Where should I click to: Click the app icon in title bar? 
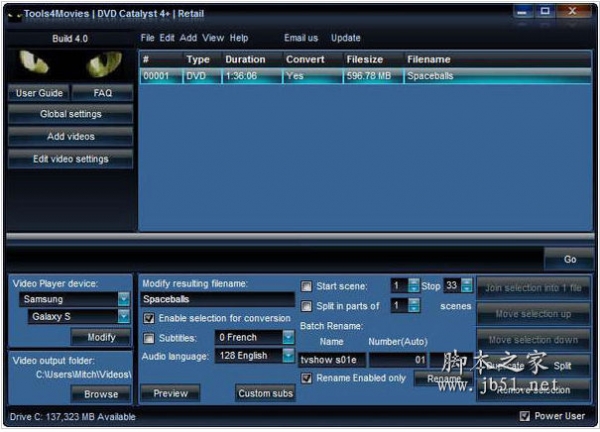[14, 15]
